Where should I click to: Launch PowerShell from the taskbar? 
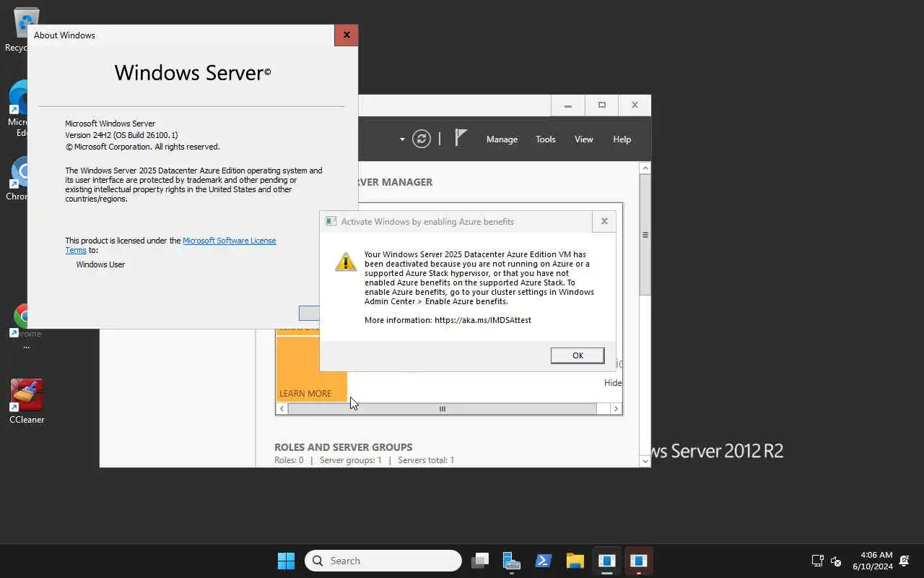[x=544, y=561]
